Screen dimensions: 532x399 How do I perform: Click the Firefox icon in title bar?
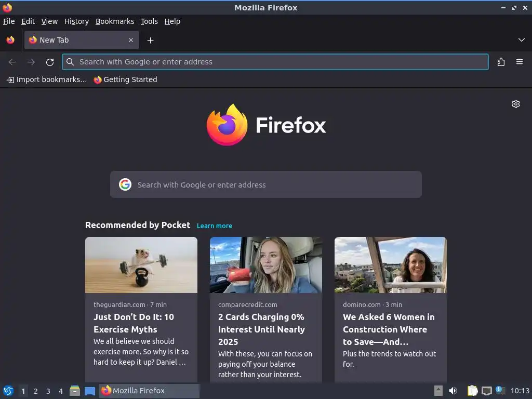tap(7, 7)
